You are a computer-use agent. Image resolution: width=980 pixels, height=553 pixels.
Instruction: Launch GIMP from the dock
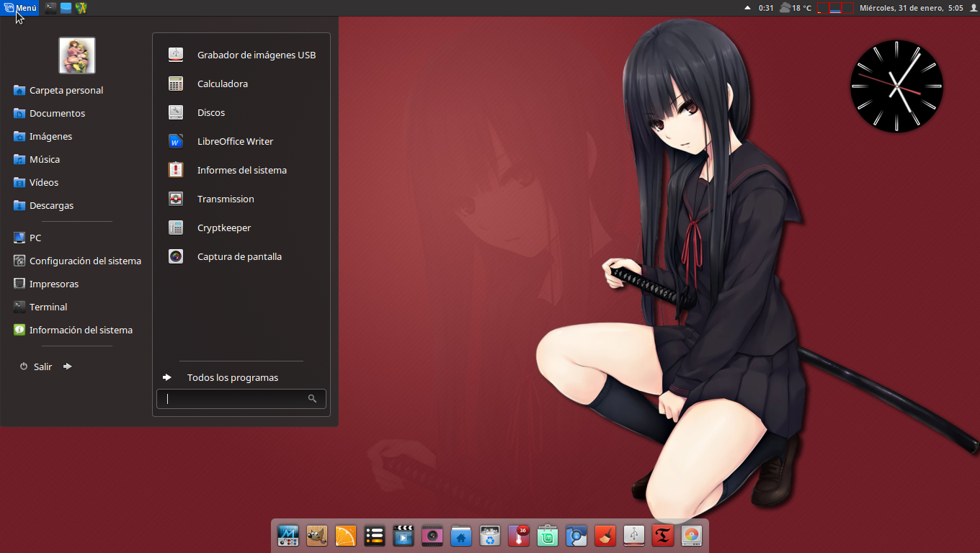pos(317,535)
